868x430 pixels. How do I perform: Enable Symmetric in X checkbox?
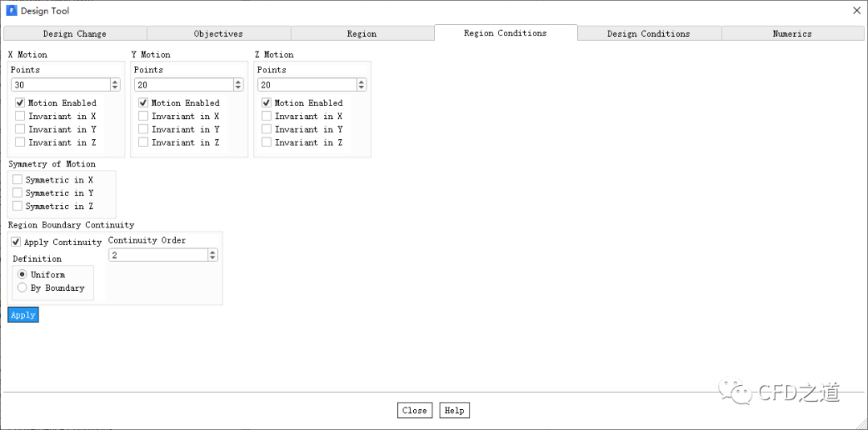(17, 180)
